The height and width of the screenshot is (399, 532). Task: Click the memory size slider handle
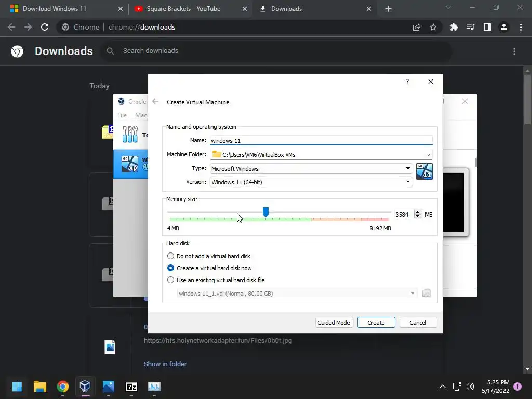point(265,212)
